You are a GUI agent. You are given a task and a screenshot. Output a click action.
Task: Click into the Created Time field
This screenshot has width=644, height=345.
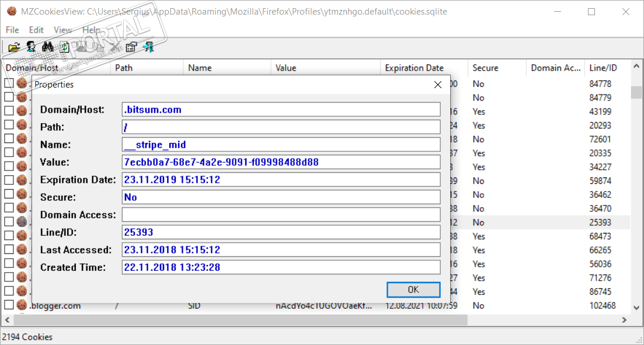(x=281, y=267)
